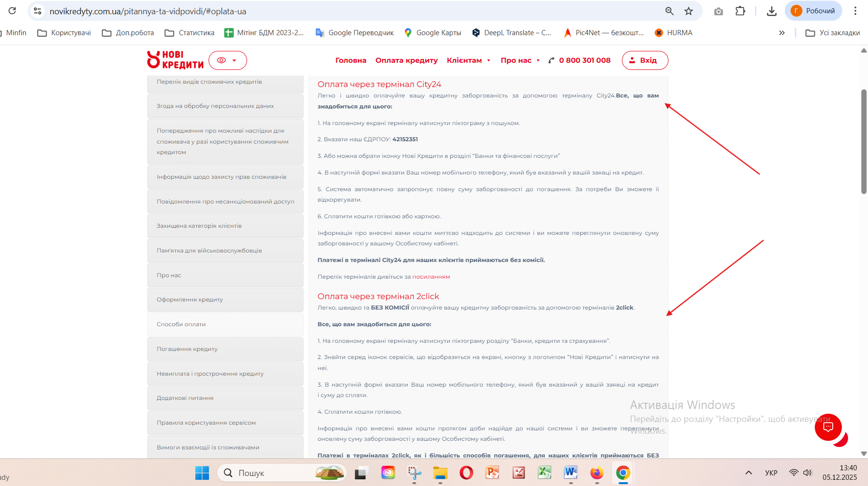This screenshot has height=486, width=868.
Task: Open Word from the taskbar
Action: [x=571, y=473]
